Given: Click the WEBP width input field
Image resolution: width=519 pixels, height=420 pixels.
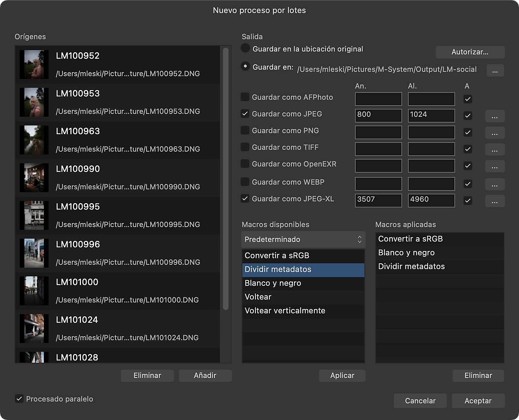Looking at the screenshot, I should [x=379, y=184].
